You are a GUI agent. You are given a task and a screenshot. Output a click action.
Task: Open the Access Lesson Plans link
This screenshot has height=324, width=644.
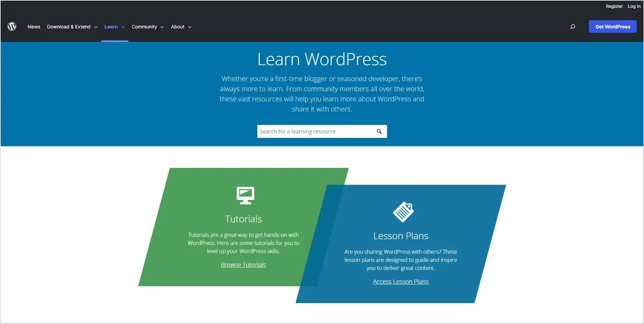tap(401, 282)
